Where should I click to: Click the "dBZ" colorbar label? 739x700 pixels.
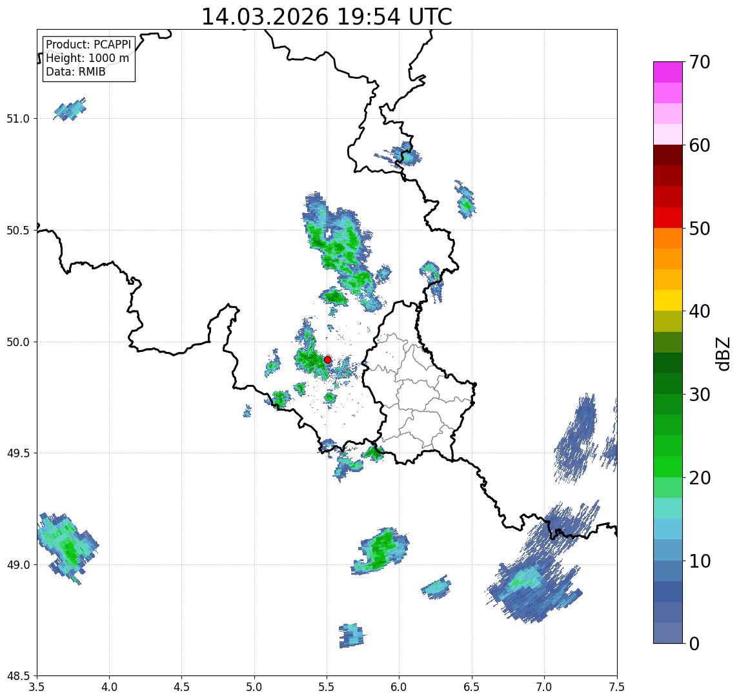click(722, 354)
